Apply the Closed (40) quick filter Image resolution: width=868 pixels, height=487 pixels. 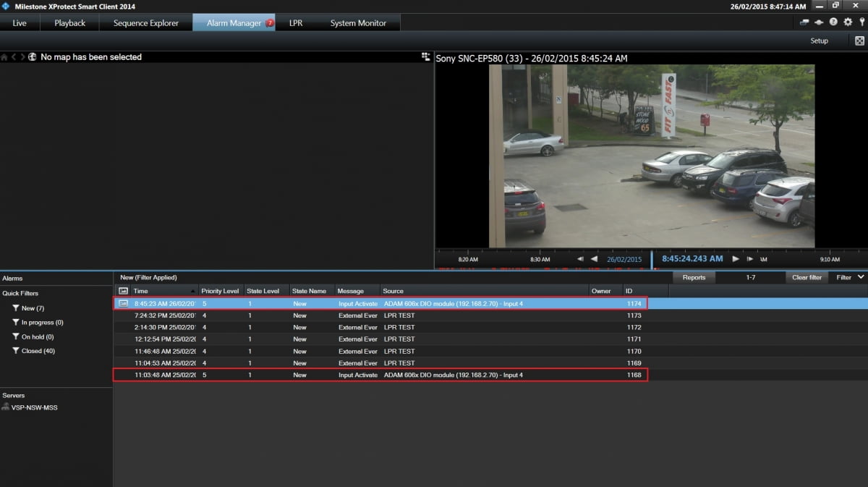point(38,351)
